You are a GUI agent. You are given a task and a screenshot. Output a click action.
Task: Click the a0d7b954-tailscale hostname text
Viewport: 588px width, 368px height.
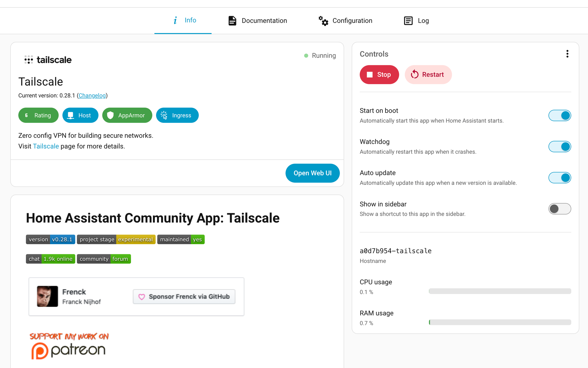click(x=396, y=251)
